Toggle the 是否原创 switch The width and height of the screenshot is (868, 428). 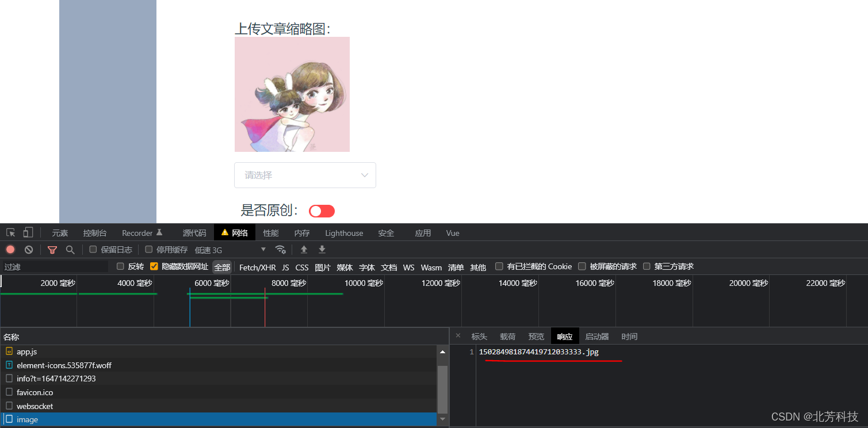click(x=322, y=211)
